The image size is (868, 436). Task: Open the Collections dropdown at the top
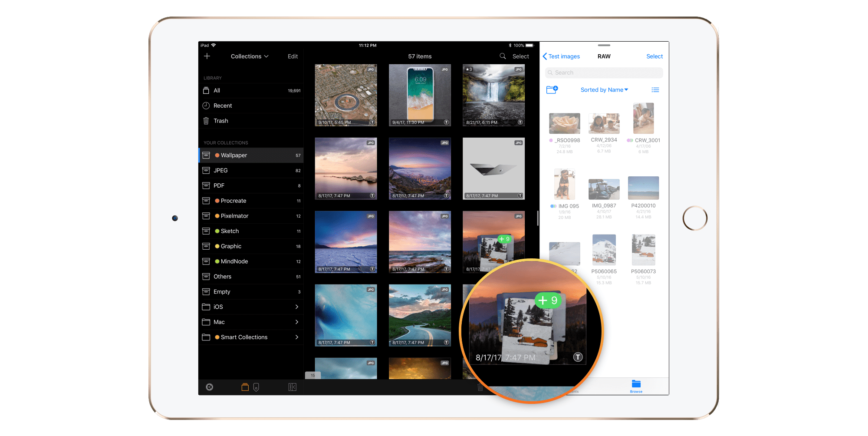coord(250,56)
